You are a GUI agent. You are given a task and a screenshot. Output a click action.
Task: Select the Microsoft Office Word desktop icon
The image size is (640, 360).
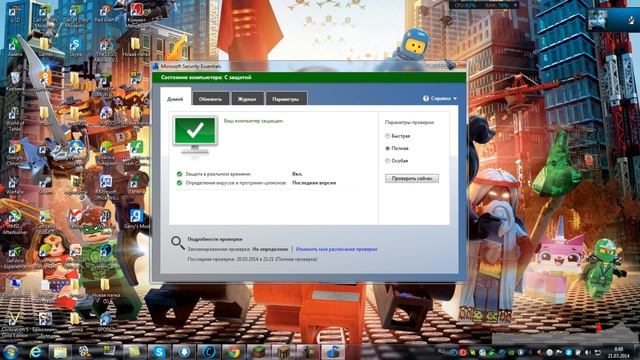tap(106, 188)
